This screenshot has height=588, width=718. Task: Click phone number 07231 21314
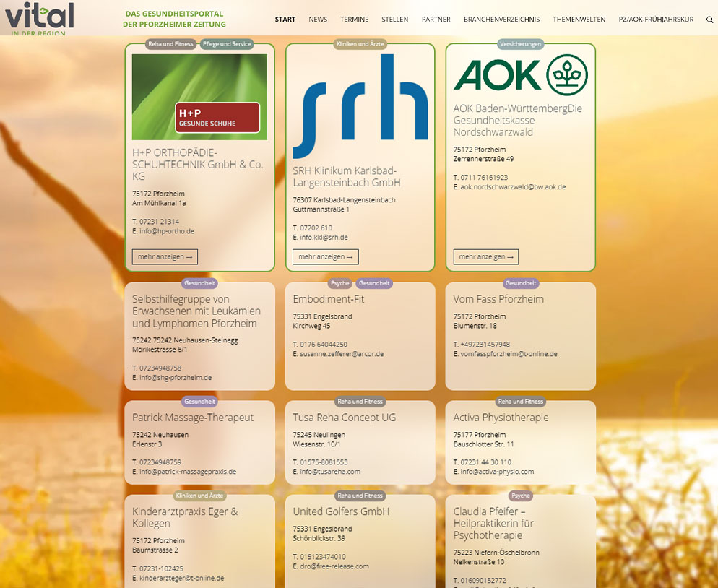(x=159, y=222)
